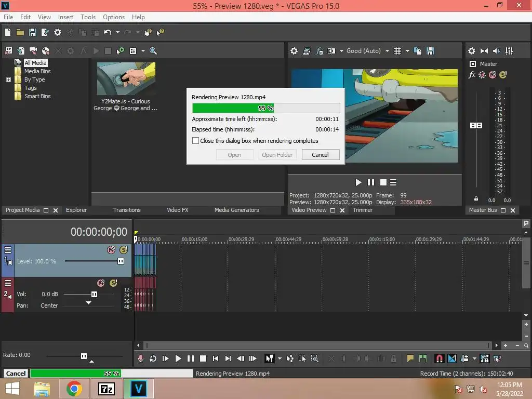
Task: Click the external monitor preview icon
Action: click(x=307, y=51)
